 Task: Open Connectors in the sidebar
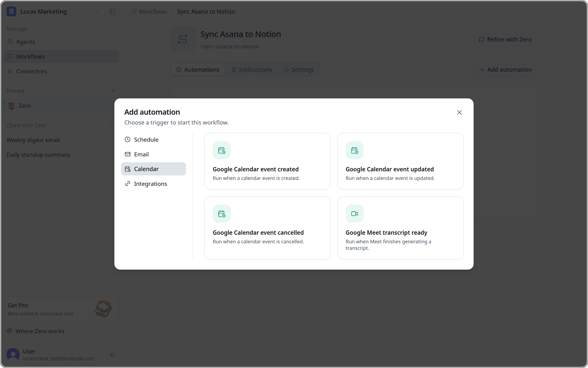coord(61,71)
